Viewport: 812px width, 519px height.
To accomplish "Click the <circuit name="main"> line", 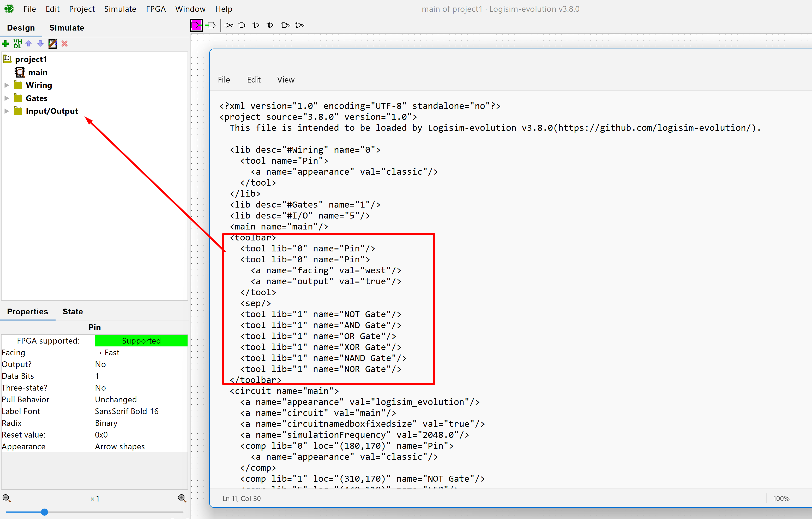I will (284, 391).
